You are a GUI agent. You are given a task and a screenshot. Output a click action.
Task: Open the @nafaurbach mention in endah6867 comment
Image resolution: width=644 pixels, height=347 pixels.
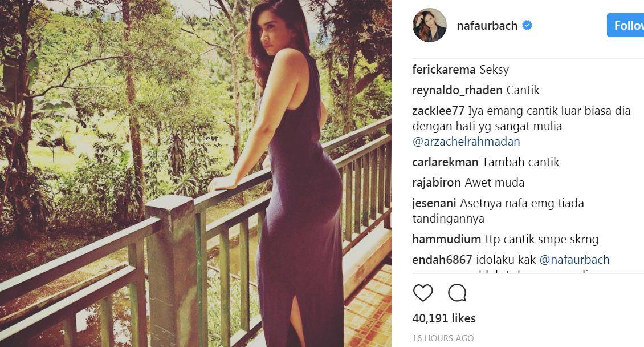574,260
